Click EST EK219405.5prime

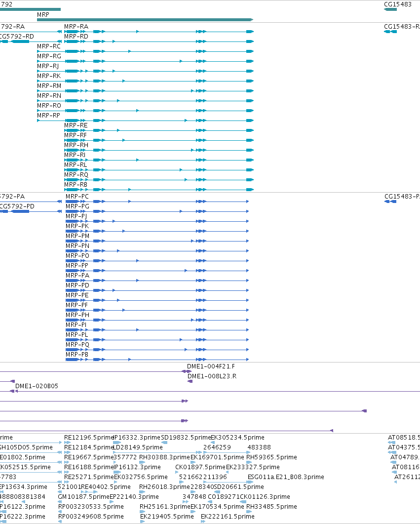tap(167, 516)
